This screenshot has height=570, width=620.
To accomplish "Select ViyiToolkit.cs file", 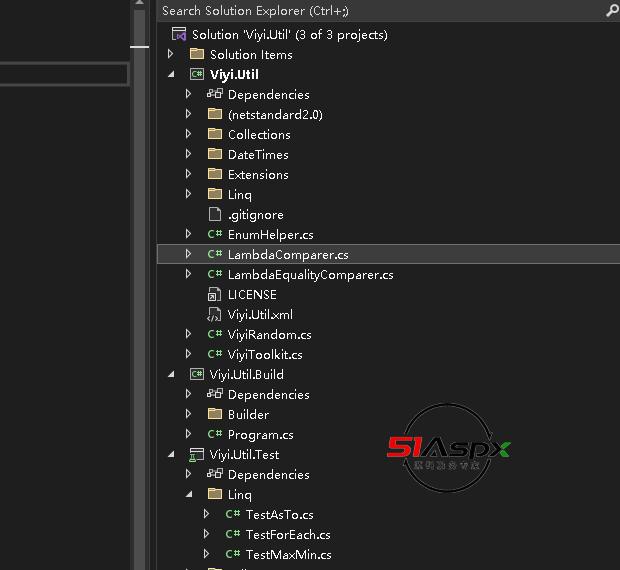I will point(265,355).
